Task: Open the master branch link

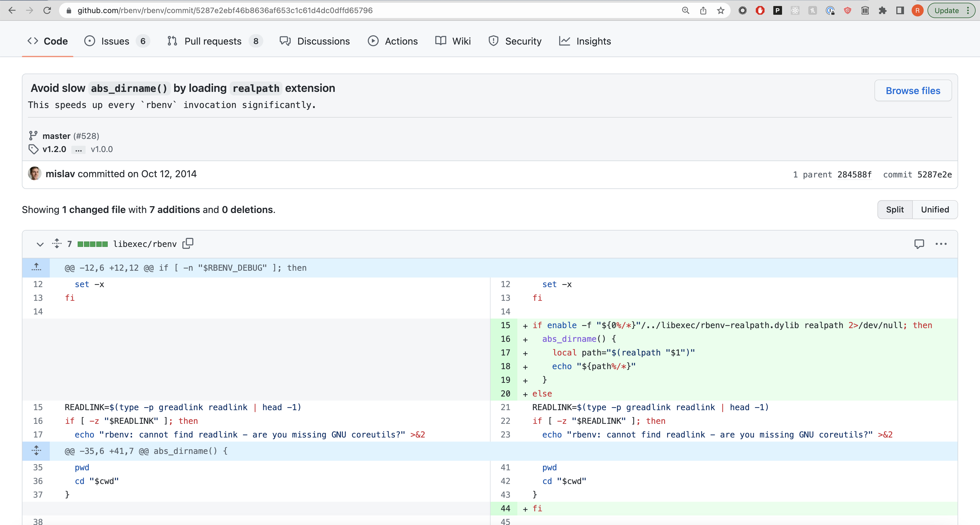Action: pyautogui.click(x=56, y=136)
